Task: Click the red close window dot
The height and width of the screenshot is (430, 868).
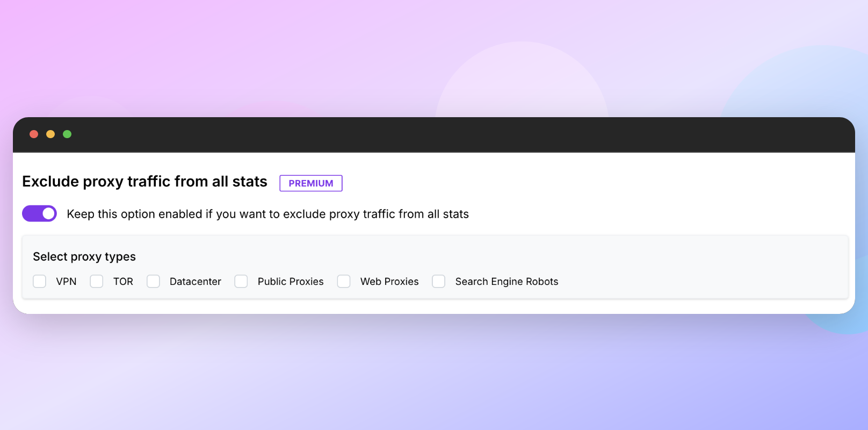Action: (x=34, y=134)
